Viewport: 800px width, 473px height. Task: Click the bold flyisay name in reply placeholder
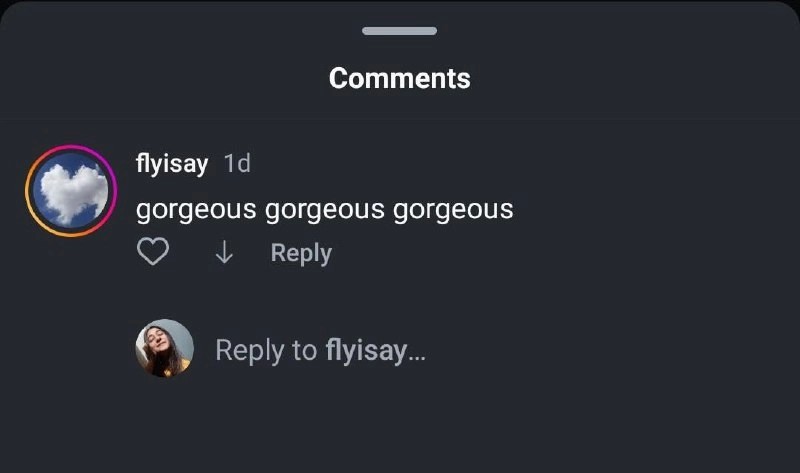[x=366, y=351]
